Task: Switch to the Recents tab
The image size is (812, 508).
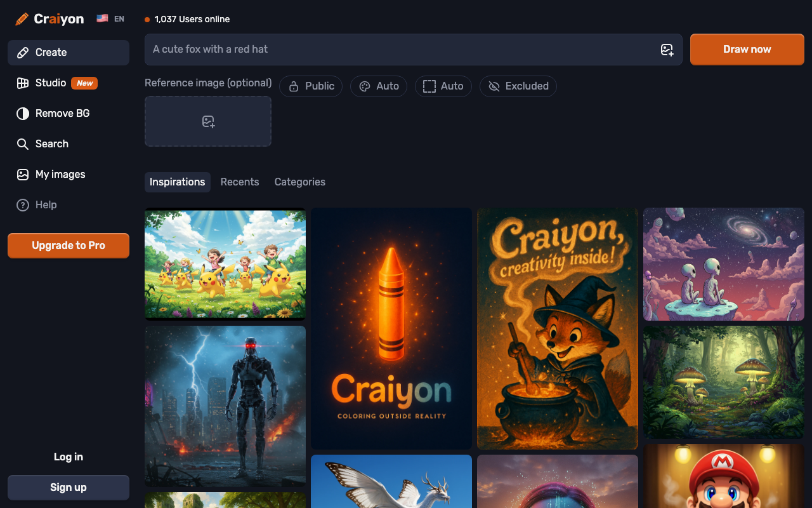Action: point(240,182)
